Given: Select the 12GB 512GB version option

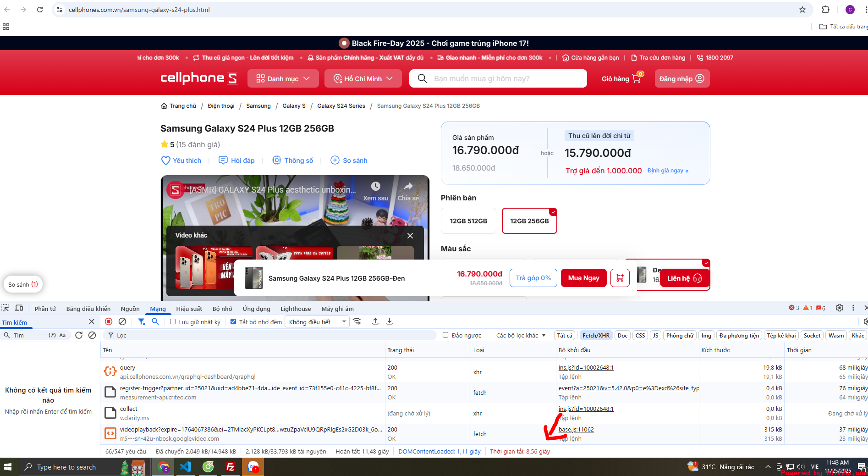Looking at the screenshot, I should tap(468, 221).
